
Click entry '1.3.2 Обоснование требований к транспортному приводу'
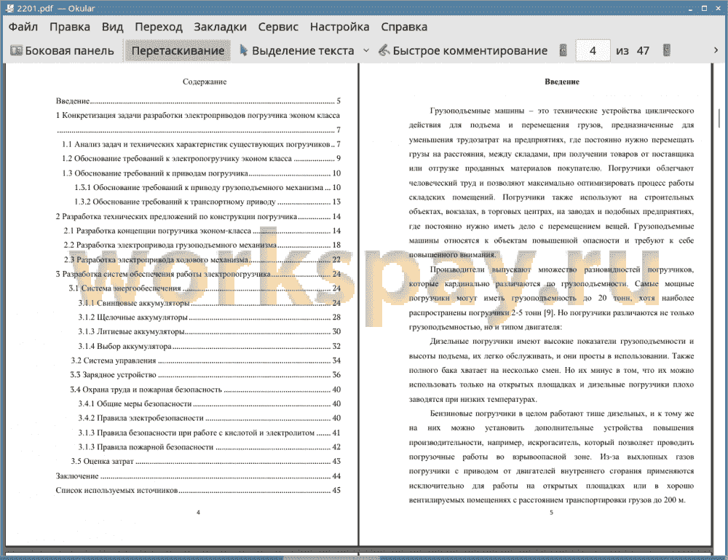[207, 202]
